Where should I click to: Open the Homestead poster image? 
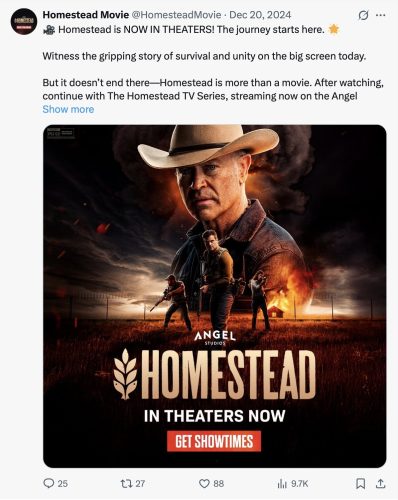click(x=215, y=296)
